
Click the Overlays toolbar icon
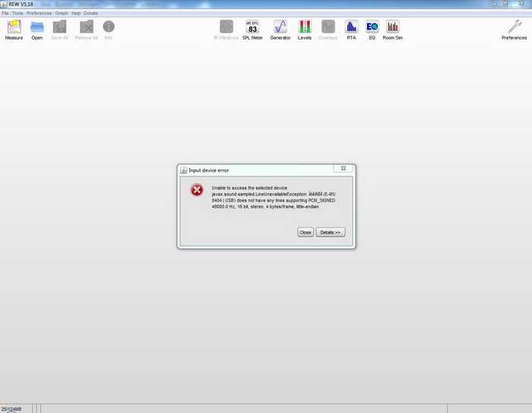[328, 29]
